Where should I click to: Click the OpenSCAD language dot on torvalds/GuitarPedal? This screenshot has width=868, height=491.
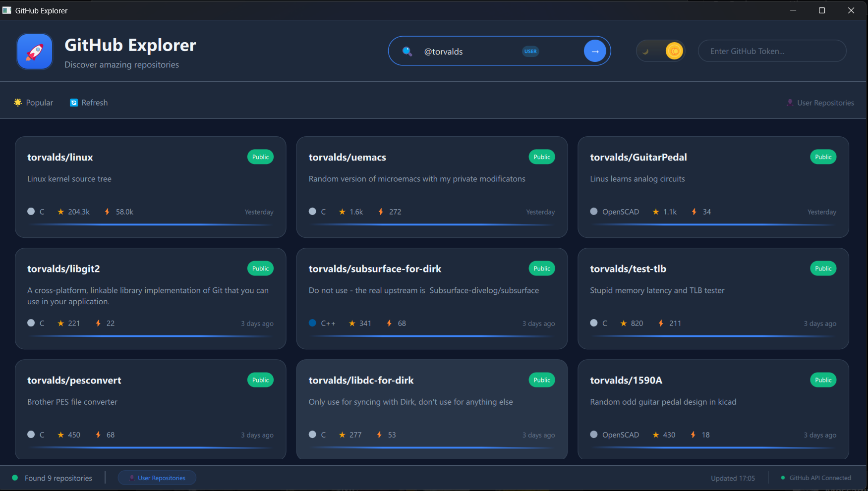point(594,212)
